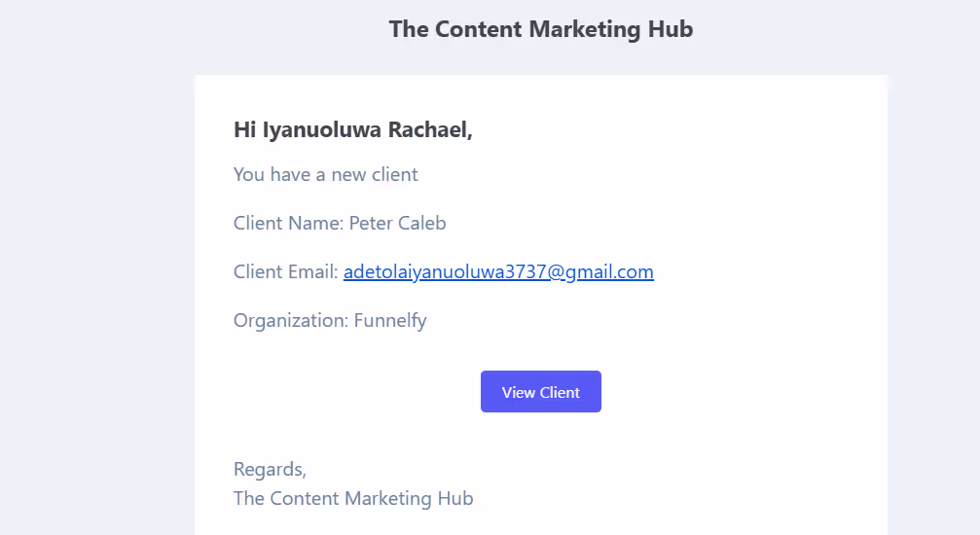Select the 'The Content Marketing Hub' header title

(x=541, y=29)
